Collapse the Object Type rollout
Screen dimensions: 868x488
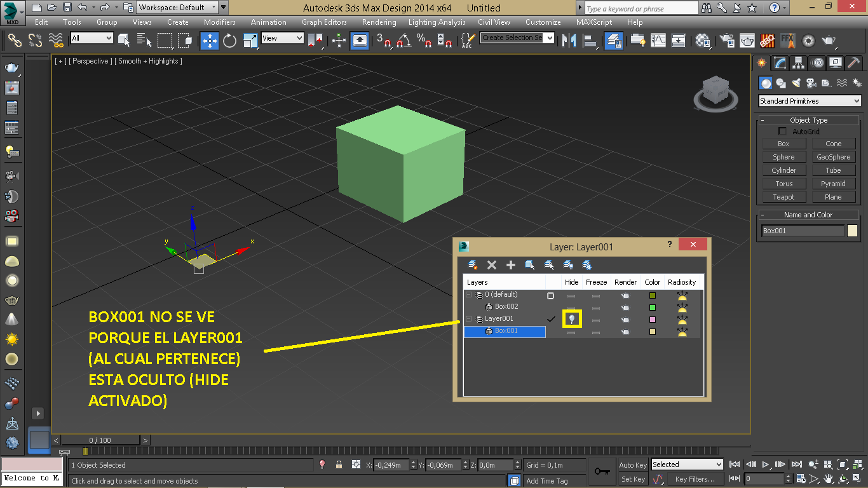pos(808,120)
